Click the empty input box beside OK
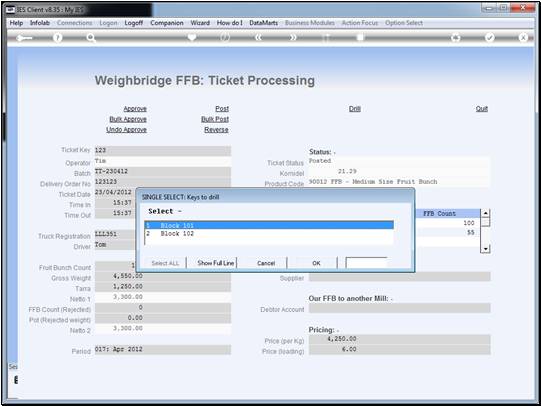 pyautogui.click(x=366, y=263)
